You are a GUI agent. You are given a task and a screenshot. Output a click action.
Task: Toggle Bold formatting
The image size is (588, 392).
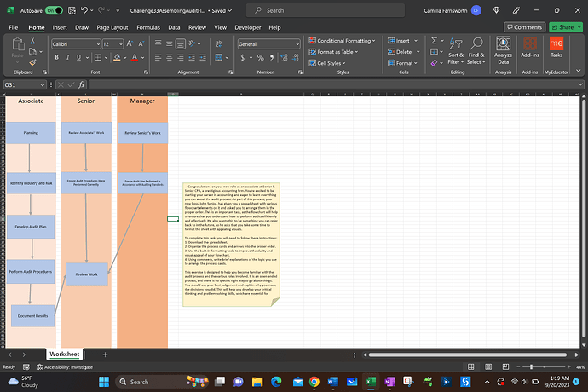coord(56,57)
